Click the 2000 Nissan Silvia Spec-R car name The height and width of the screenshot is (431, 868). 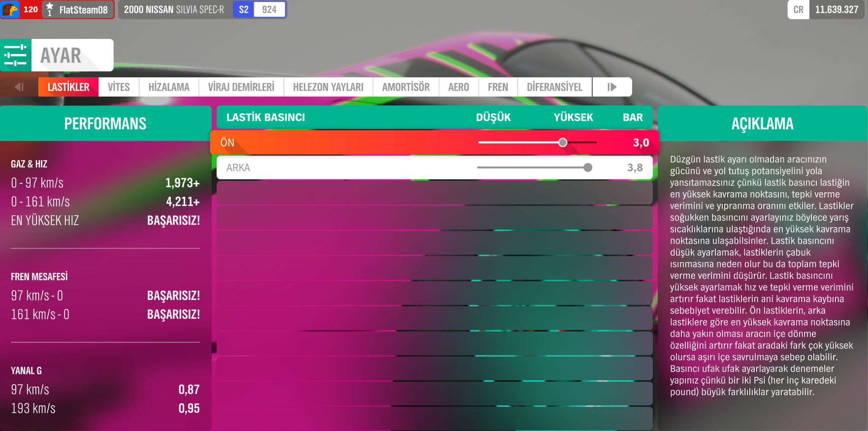(x=174, y=10)
